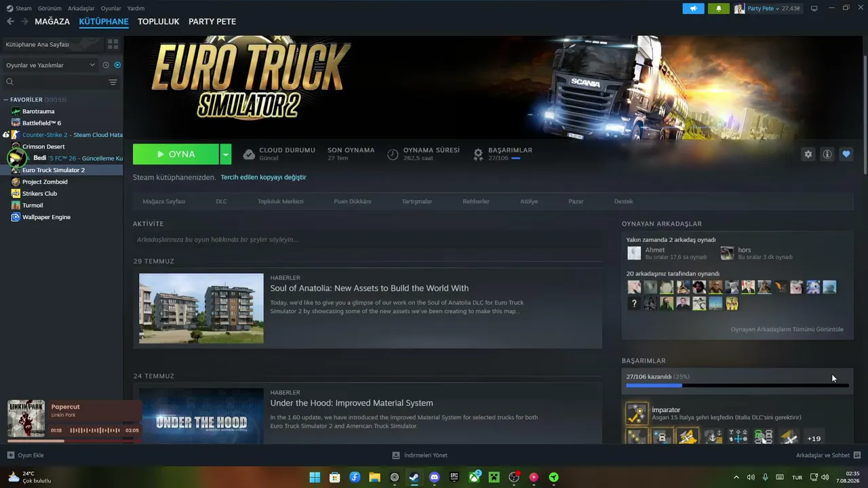This screenshot has height=488, width=868.
Task: Open the game's DLC page link
Action: (x=222, y=201)
